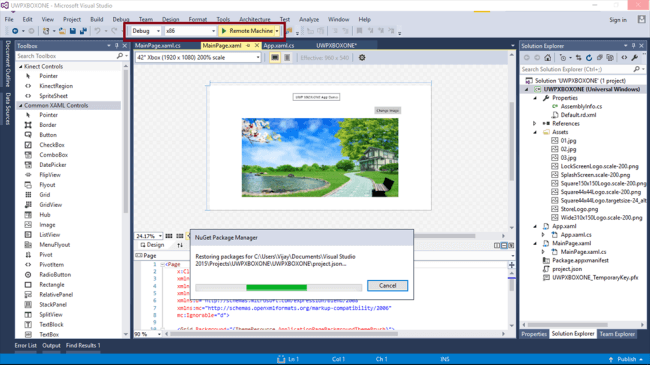Click the Sync with Active Document icon

click(x=578, y=58)
